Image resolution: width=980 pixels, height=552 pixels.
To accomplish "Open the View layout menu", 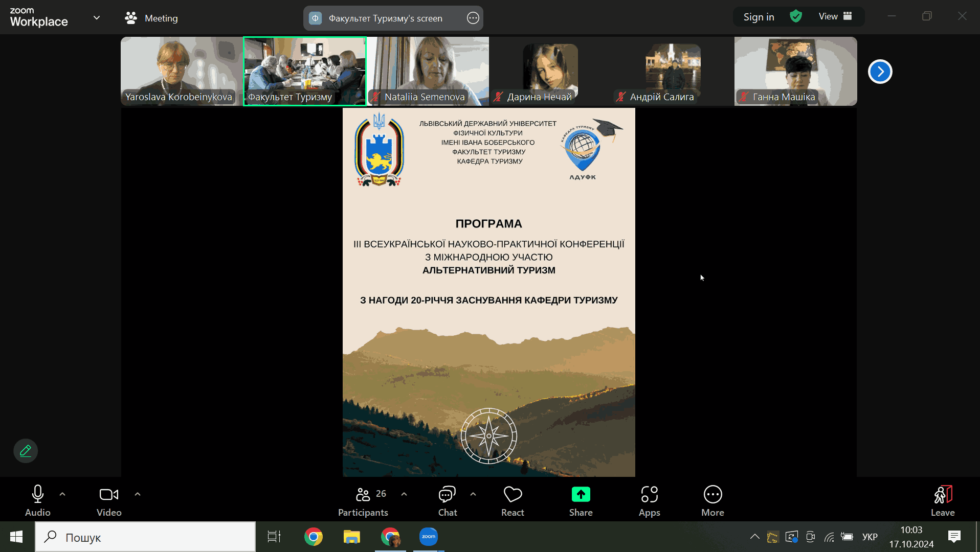I will 835,16.
